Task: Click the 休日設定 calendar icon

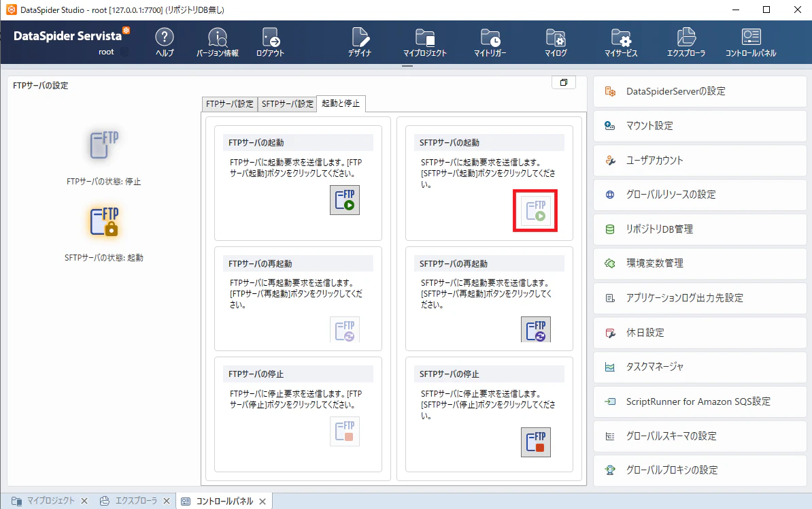Action: coord(610,333)
